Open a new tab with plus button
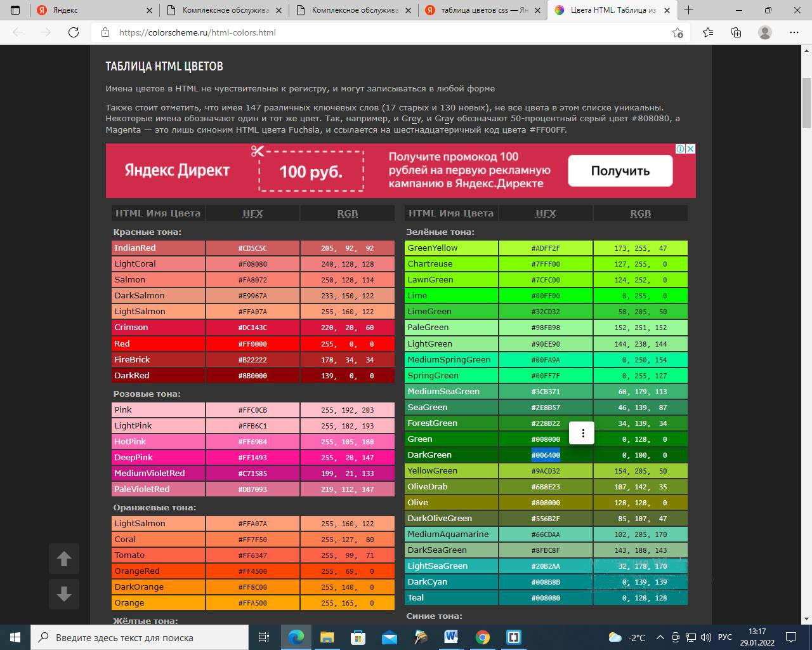Screen dimensions: 812x650 (x=688, y=10)
